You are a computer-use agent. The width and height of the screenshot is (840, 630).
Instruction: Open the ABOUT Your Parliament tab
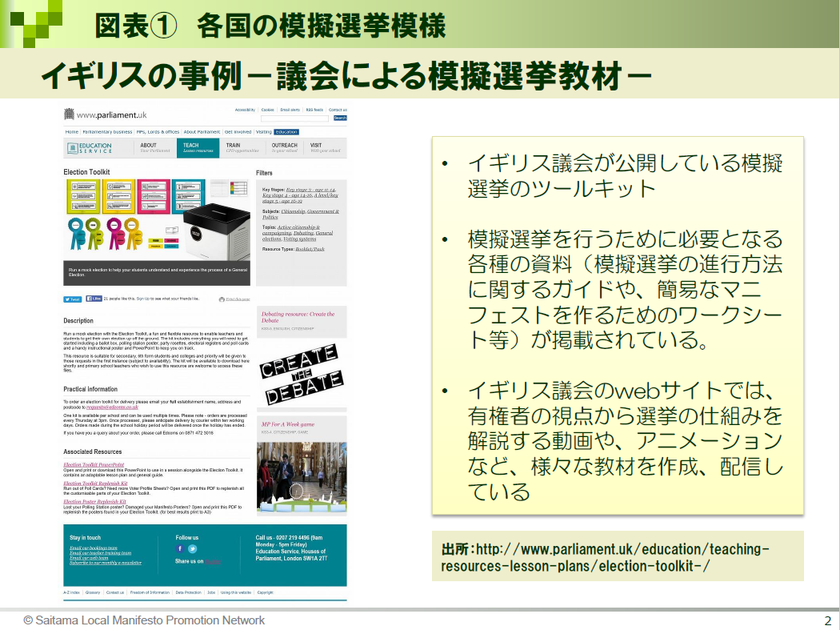point(155,148)
